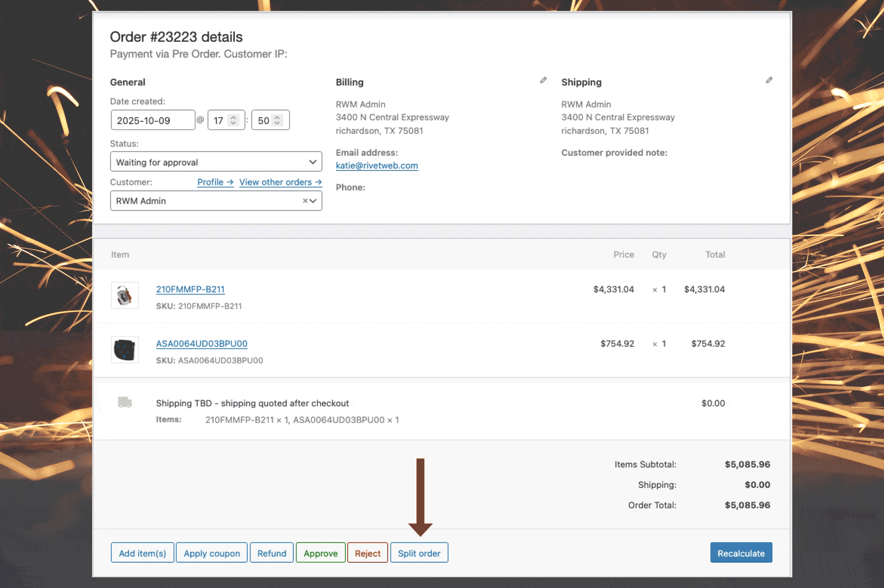
Task: Open ASA0064UD03BPU00 item link
Action: tap(202, 344)
